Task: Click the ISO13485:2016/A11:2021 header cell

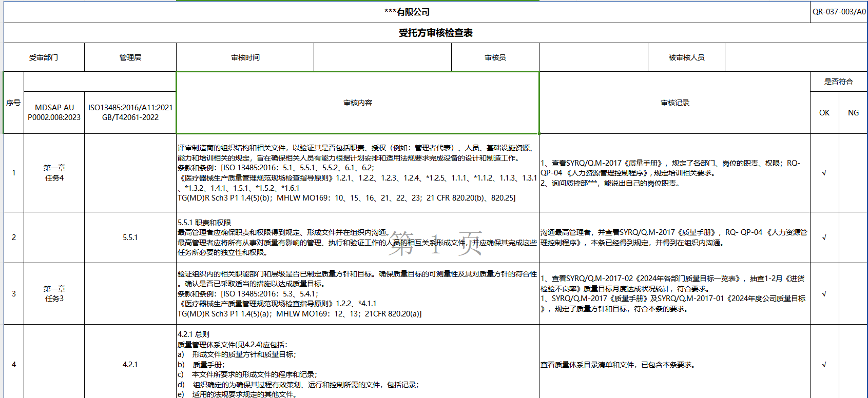Action: click(x=130, y=112)
